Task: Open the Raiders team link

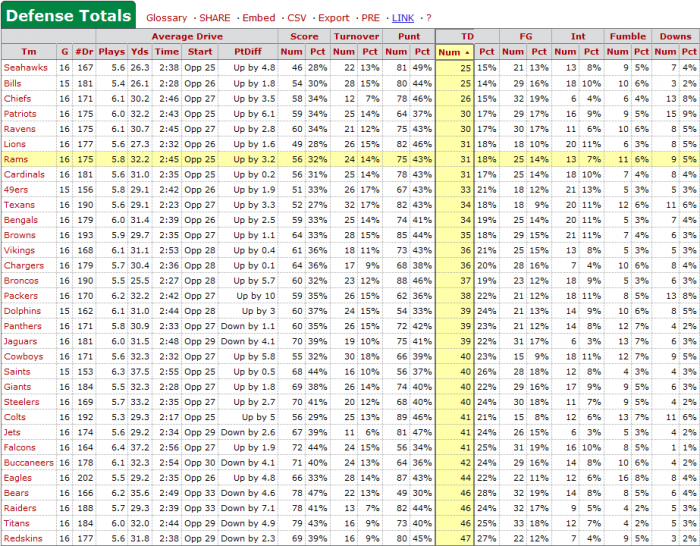Action: (x=20, y=508)
